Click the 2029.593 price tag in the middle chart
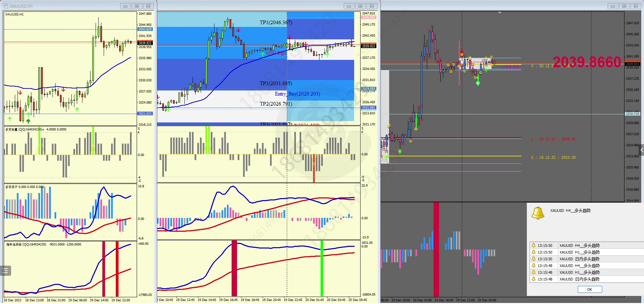This screenshot has height=304, width=644. pos(369,89)
